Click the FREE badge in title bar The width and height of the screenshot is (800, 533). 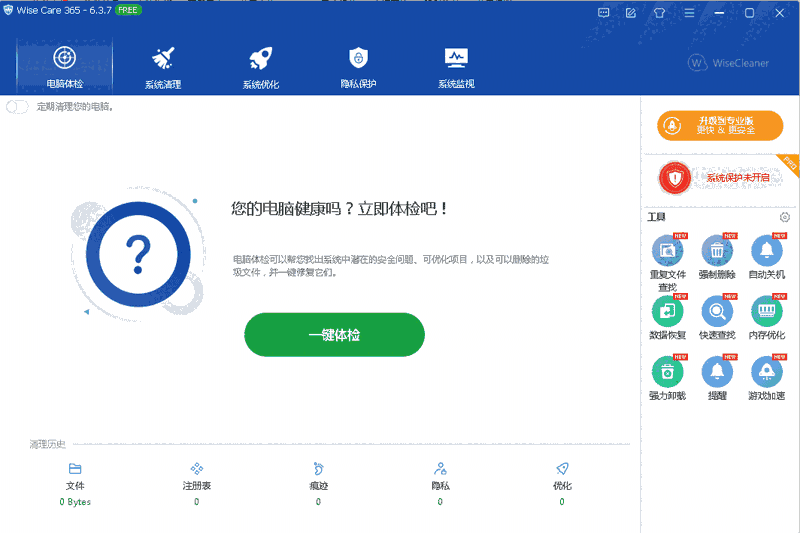pyautogui.click(x=128, y=10)
